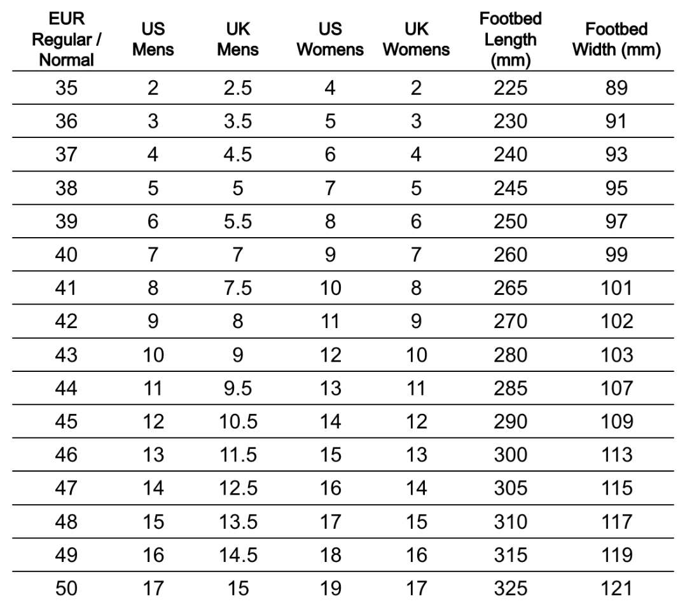
Task: Click footbed width value 121
Action: [x=616, y=588]
